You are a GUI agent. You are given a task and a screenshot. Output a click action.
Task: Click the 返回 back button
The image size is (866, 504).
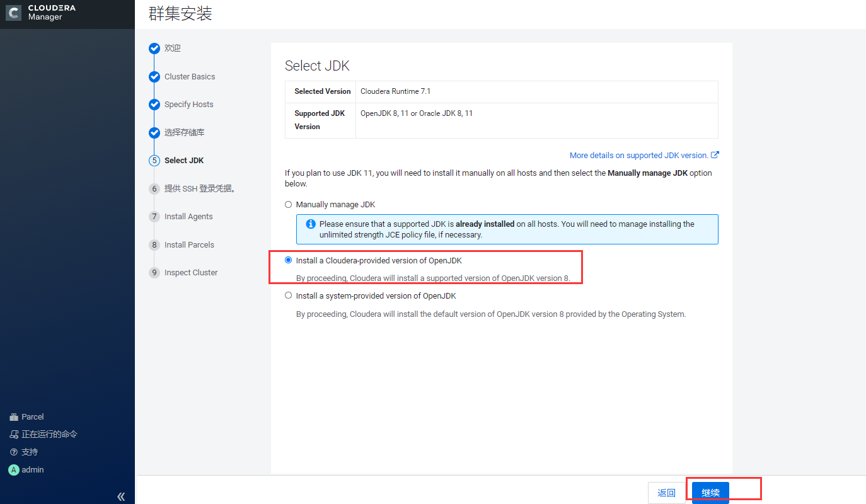[666, 493]
